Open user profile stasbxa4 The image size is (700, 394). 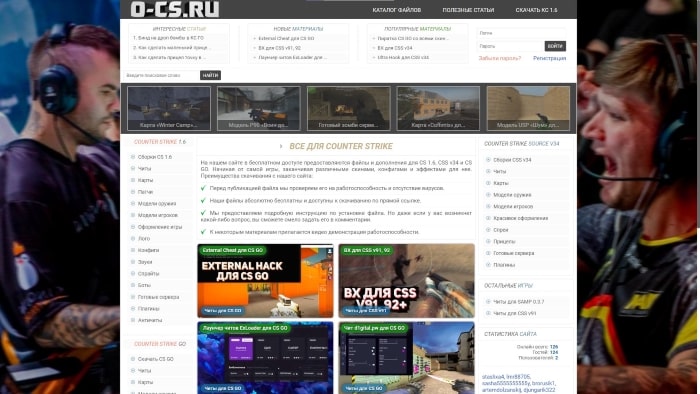[493, 377]
